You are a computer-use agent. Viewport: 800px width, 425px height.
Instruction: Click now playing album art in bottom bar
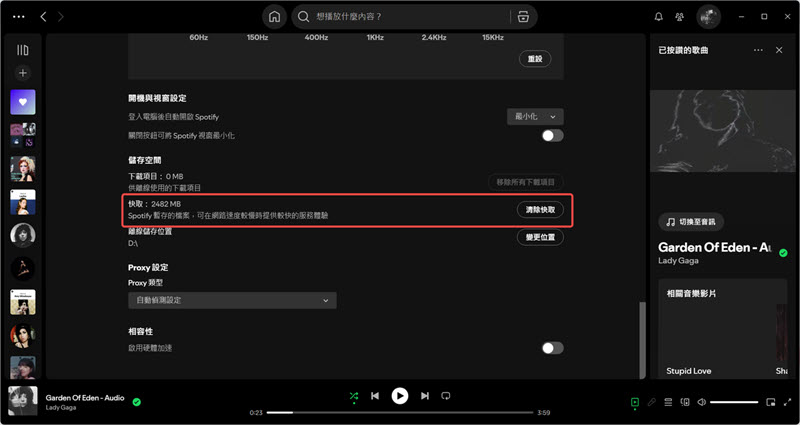(x=23, y=401)
